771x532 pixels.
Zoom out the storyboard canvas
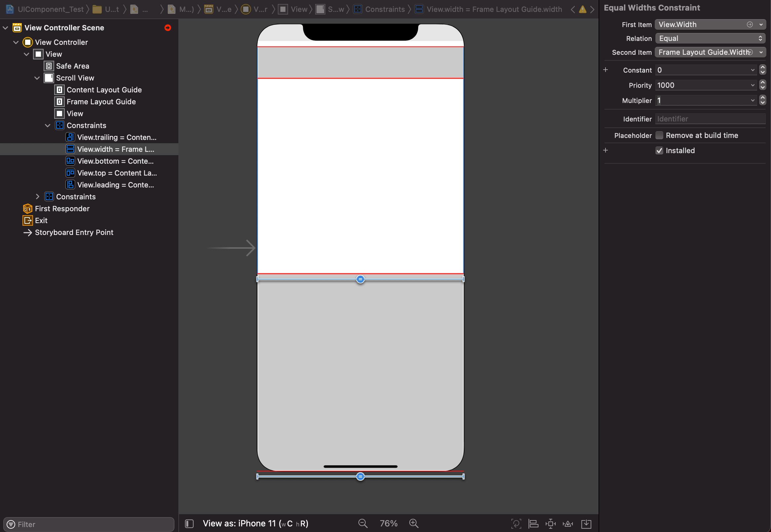pos(363,523)
